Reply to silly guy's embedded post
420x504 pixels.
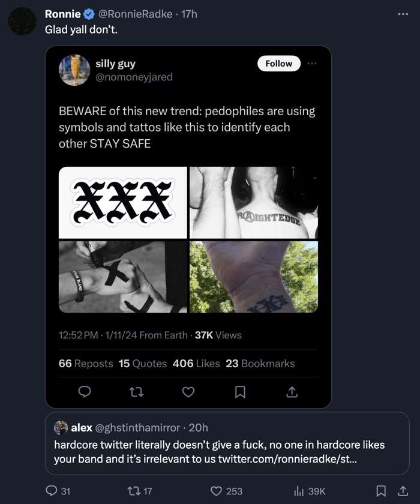coord(85,392)
